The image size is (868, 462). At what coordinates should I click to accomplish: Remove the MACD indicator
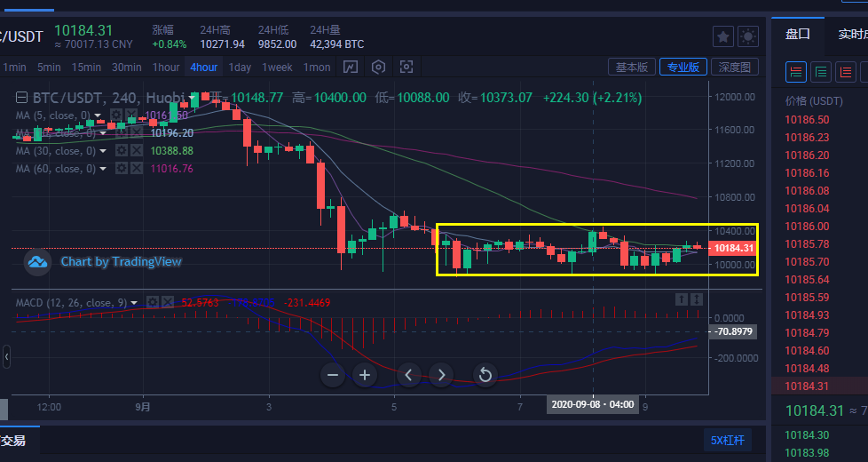(167, 302)
